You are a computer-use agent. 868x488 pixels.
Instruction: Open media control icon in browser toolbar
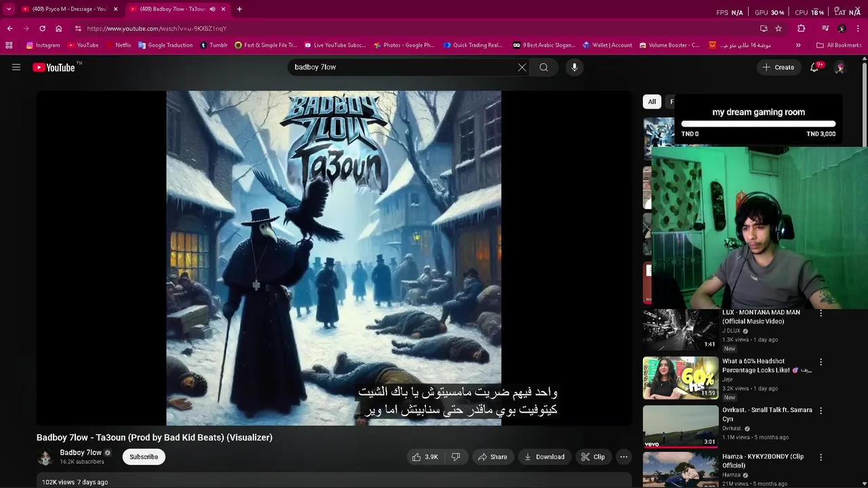tap(825, 28)
